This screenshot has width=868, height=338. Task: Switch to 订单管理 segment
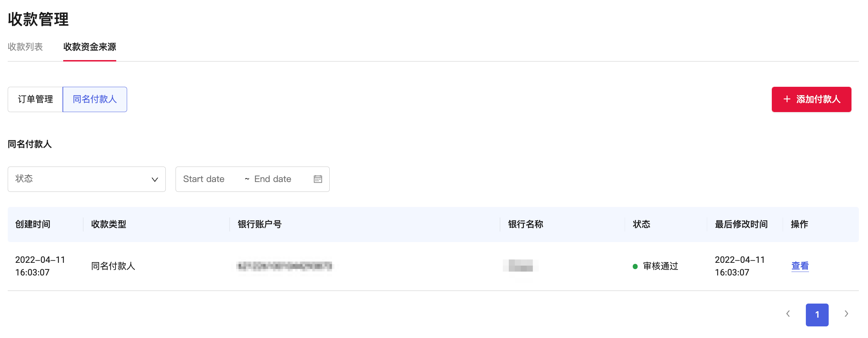[35, 99]
